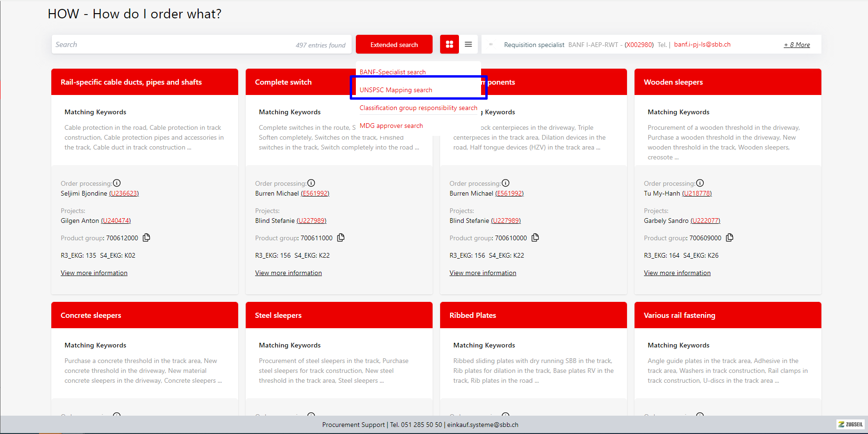Viewport: 868px width, 434px height.
Task: Select BANF-Specialist search menu entry
Action: [393, 72]
